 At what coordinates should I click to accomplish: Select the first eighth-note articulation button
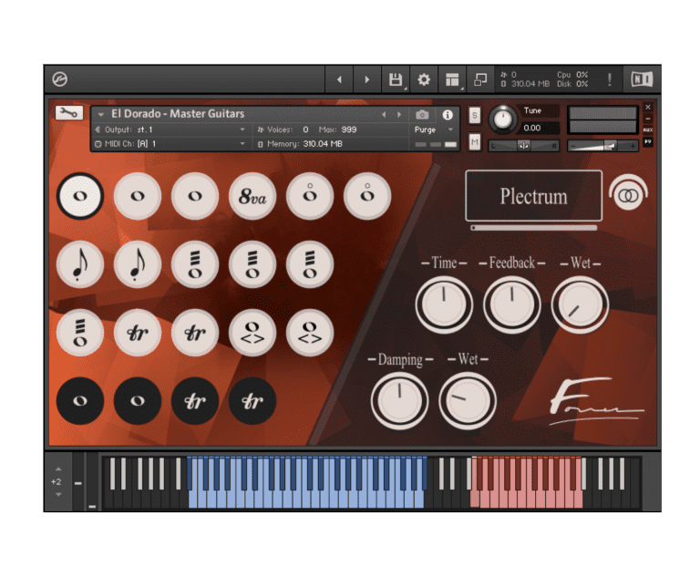(x=80, y=264)
